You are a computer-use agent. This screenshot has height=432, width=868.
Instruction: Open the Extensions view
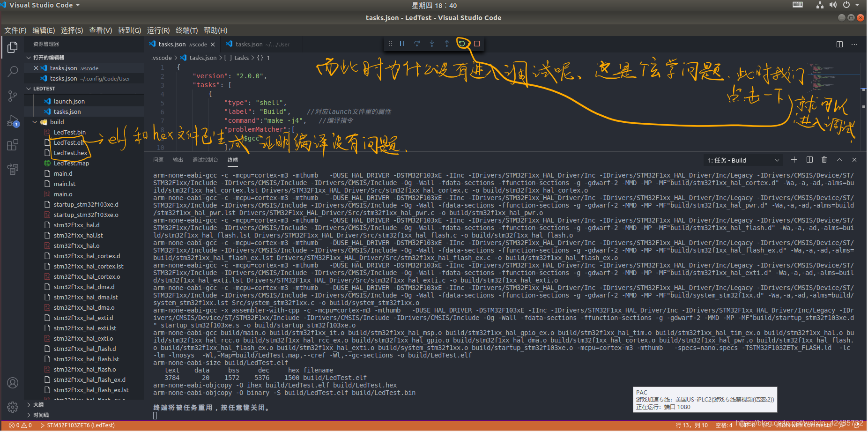[13, 145]
